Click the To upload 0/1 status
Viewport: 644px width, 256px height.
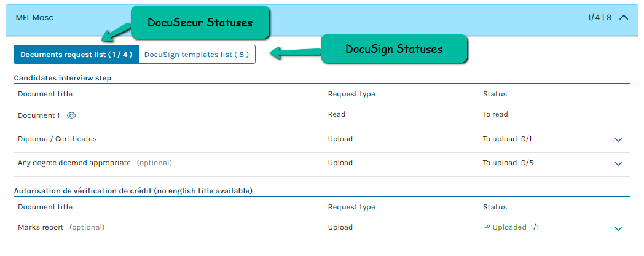[x=507, y=139]
